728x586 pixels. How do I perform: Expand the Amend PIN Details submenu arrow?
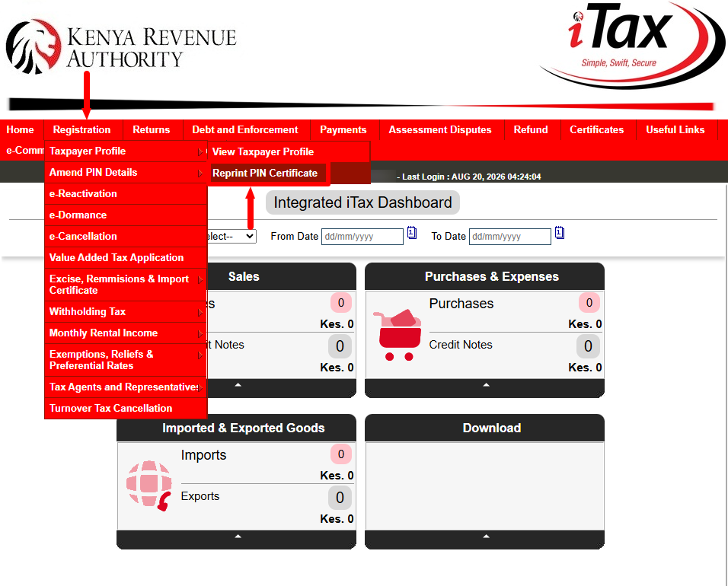click(x=200, y=173)
